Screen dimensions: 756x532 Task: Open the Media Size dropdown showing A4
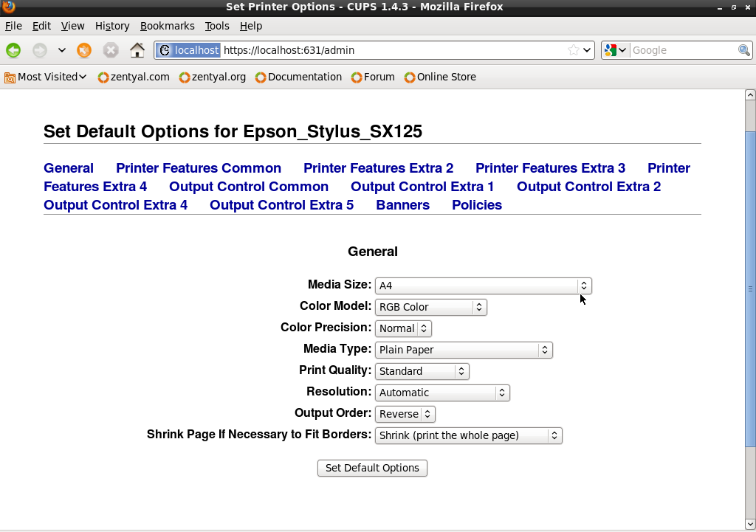coord(483,286)
